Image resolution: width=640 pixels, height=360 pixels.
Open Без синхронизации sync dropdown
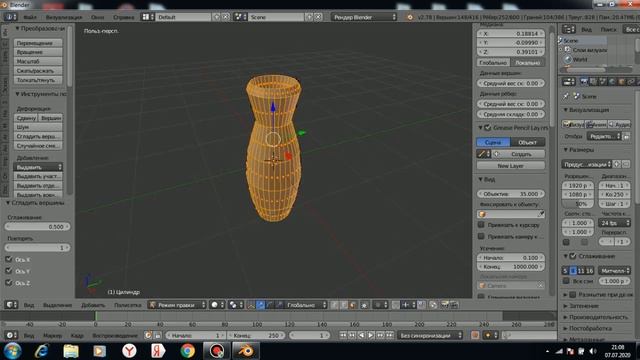430,335
